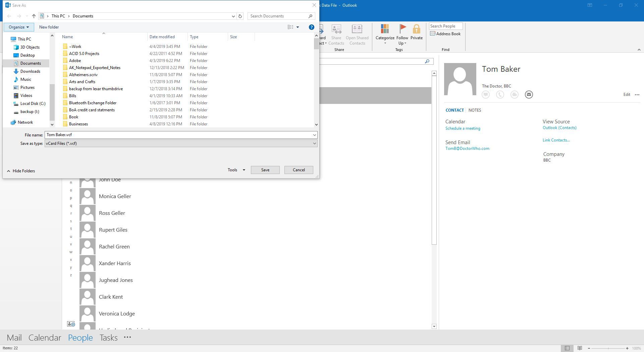Click the TomB@DoctorWho.com email link

[x=467, y=149]
